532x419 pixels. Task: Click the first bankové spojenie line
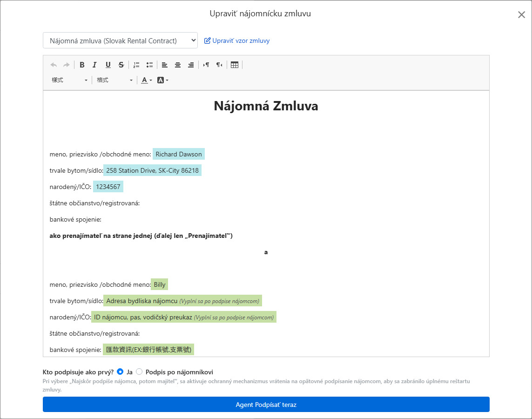click(x=75, y=219)
